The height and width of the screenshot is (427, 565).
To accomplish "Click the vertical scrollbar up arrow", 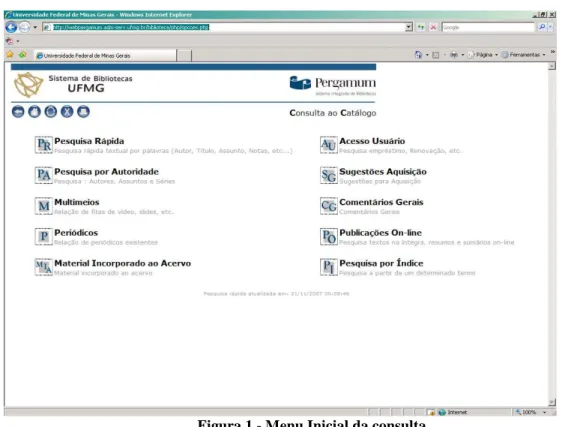I will [x=552, y=66].
